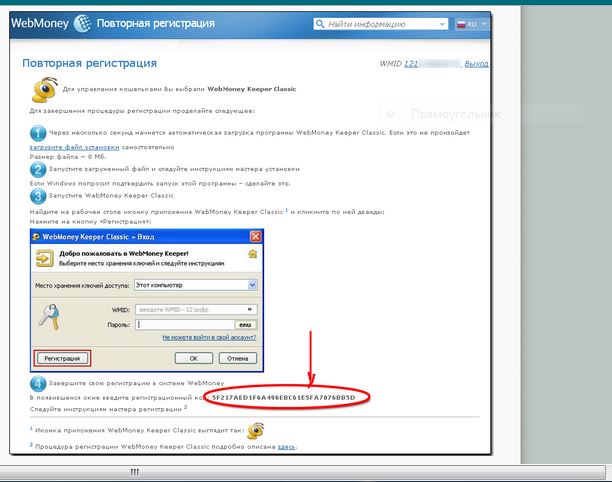Open the WMID 121 account link
Image resolution: width=612 pixels, height=482 pixels.
(x=432, y=64)
